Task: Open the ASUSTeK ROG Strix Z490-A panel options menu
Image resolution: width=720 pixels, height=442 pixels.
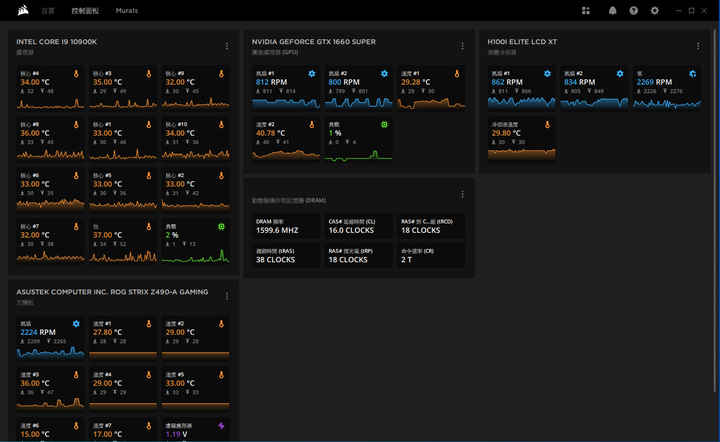Action: [227, 297]
